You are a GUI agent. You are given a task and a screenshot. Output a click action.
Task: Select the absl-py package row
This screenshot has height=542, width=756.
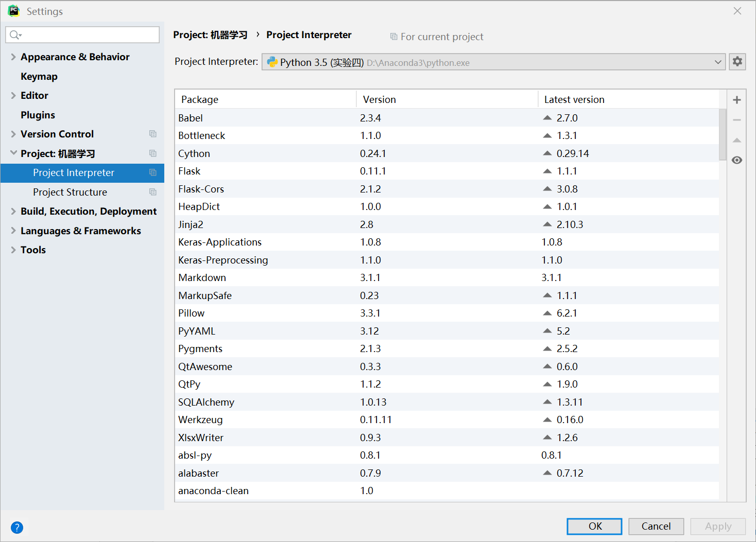(447, 455)
